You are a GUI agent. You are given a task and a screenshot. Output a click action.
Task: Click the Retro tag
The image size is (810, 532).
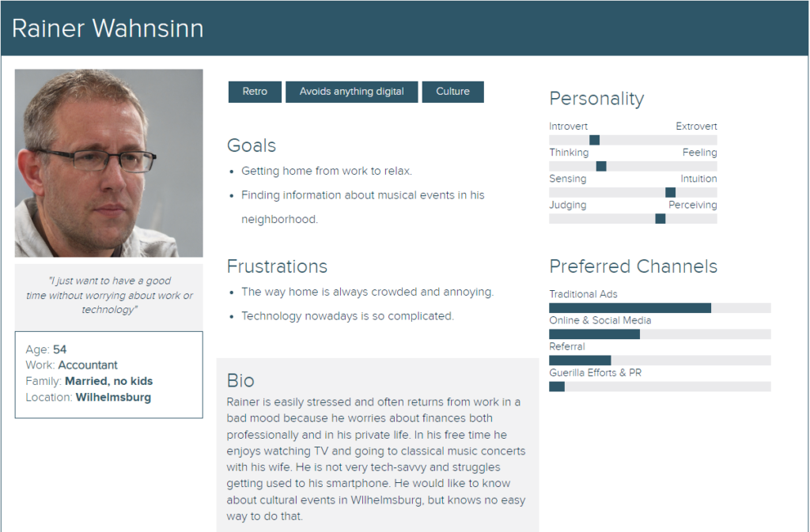click(x=255, y=92)
